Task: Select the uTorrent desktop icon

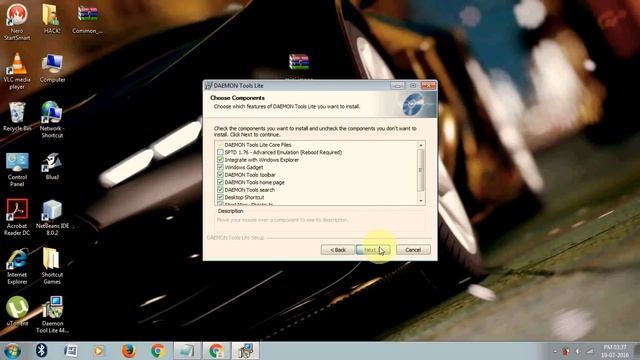Action: [17, 311]
